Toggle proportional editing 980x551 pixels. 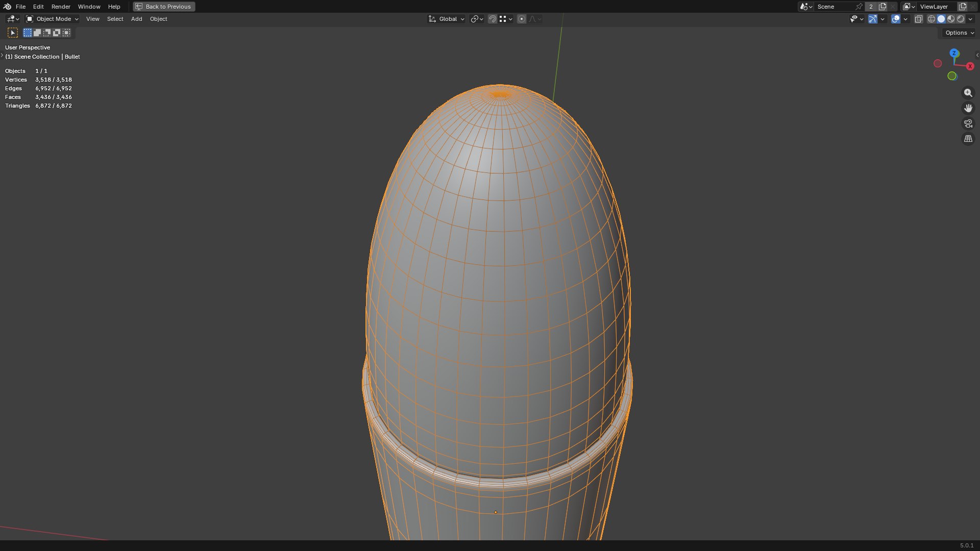[521, 19]
